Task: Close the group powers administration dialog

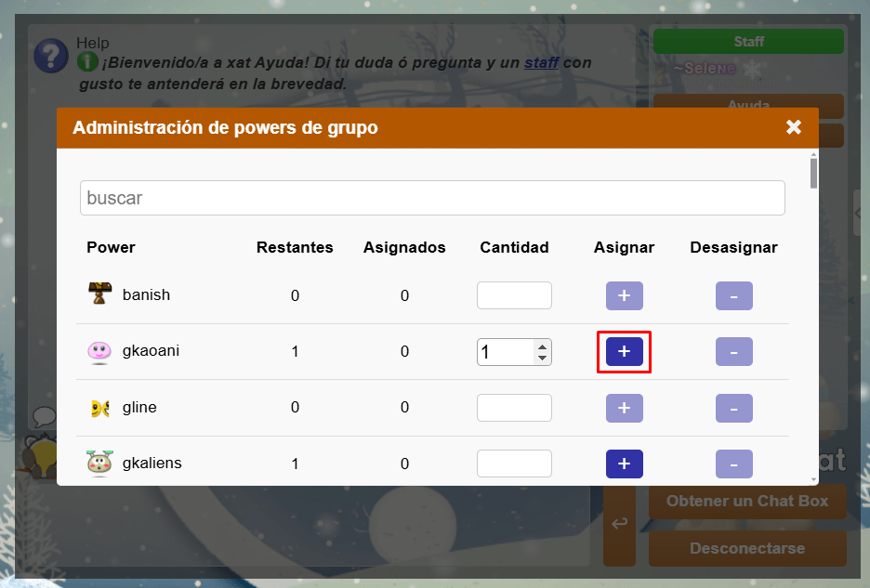Action: (x=793, y=127)
